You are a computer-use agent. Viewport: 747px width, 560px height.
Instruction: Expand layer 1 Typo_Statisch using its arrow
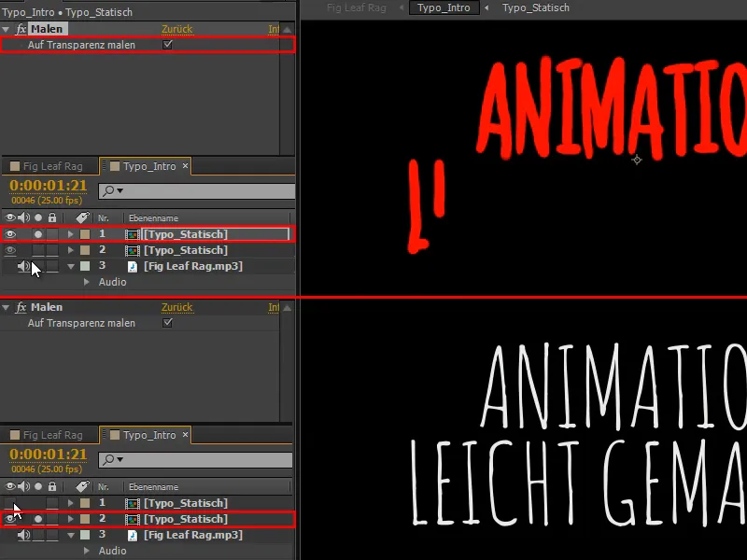tap(71, 234)
